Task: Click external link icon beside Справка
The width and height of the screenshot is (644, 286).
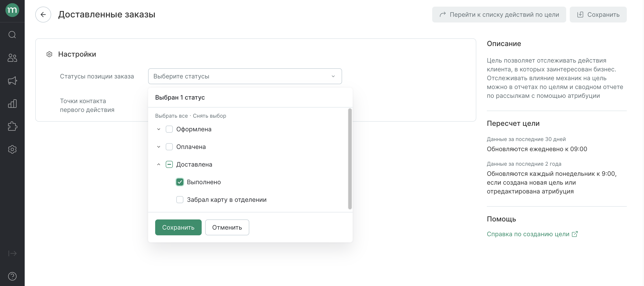Action: 575,234
